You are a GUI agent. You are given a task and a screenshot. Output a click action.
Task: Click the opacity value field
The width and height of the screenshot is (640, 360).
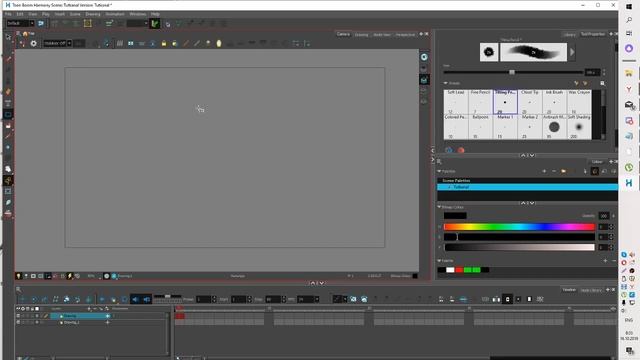coord(604,216)
